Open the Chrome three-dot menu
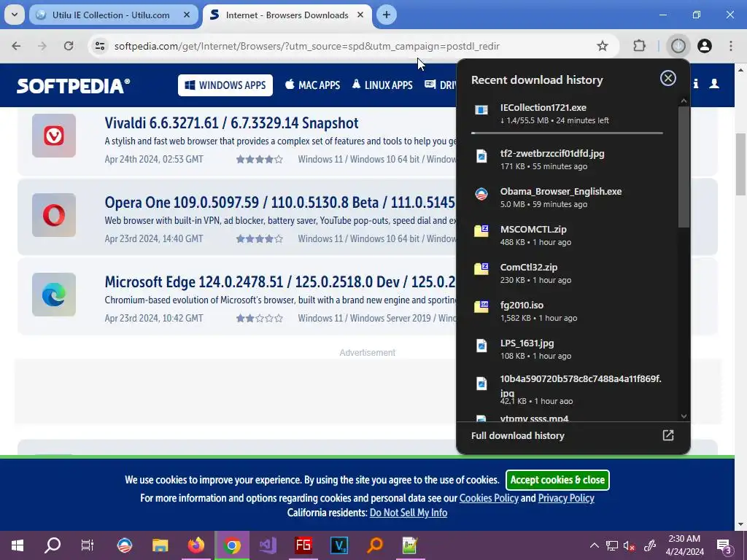Viewport: 747px width, 560px height. coord(731,46)
